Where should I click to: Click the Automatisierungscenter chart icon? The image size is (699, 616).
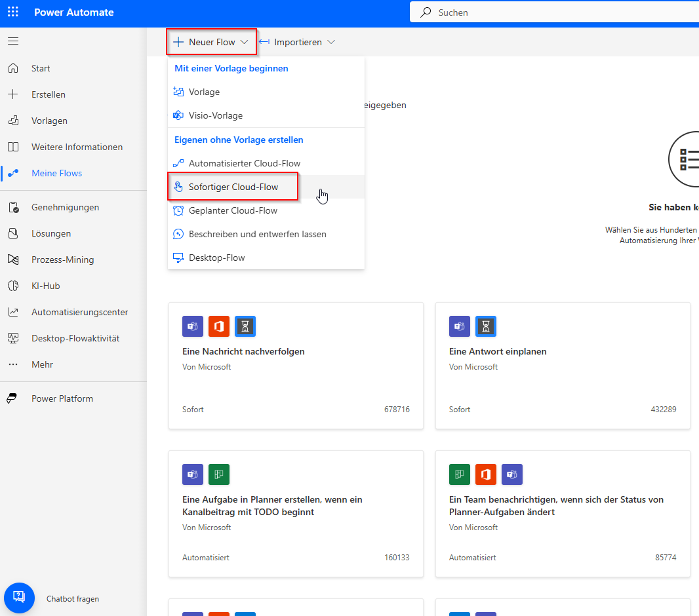pos(13,312)
